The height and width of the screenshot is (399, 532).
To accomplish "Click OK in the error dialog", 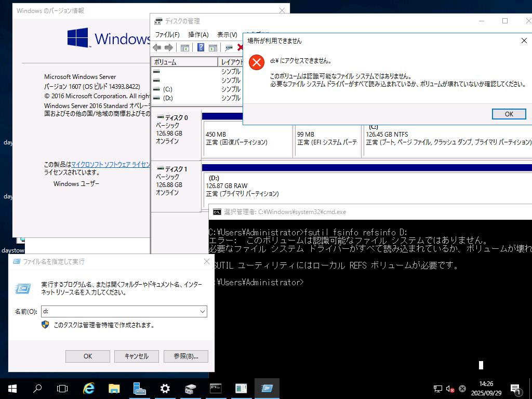I will pos(509,114).
